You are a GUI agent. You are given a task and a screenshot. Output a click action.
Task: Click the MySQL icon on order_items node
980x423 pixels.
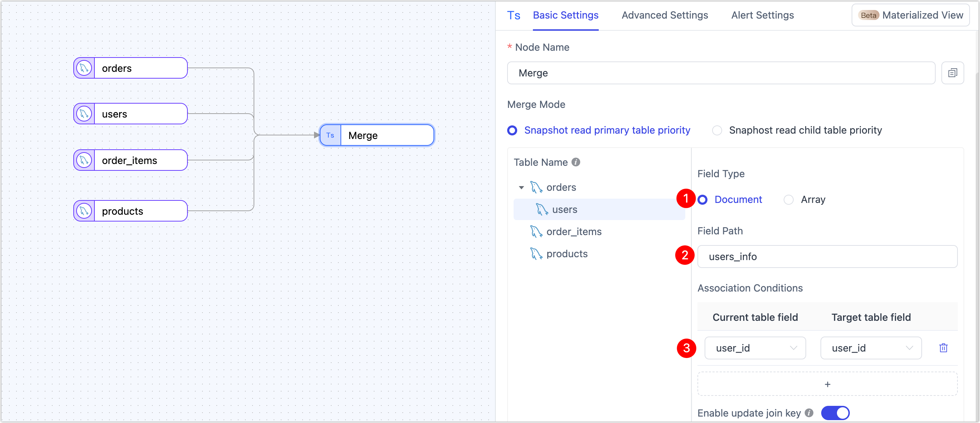84,160
